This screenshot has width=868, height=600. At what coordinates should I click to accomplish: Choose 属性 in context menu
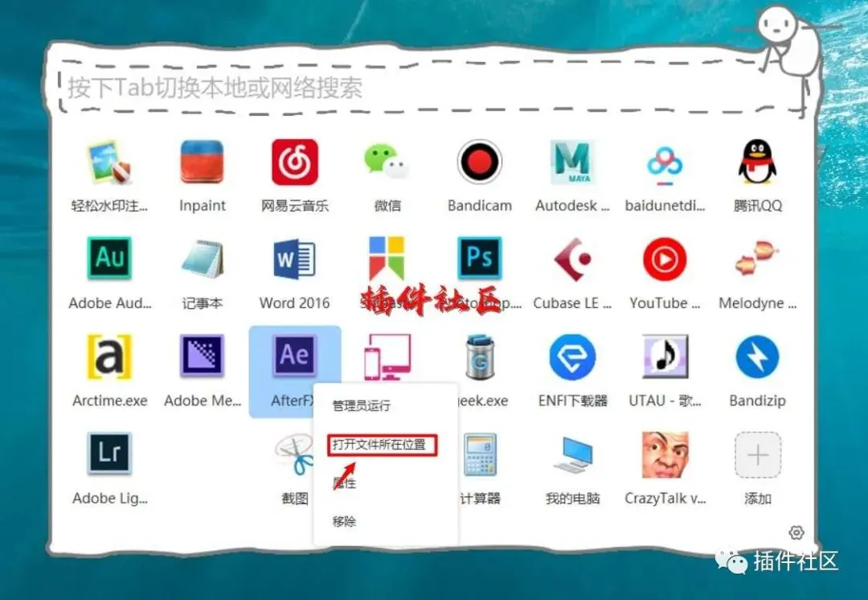pos(344,483)
